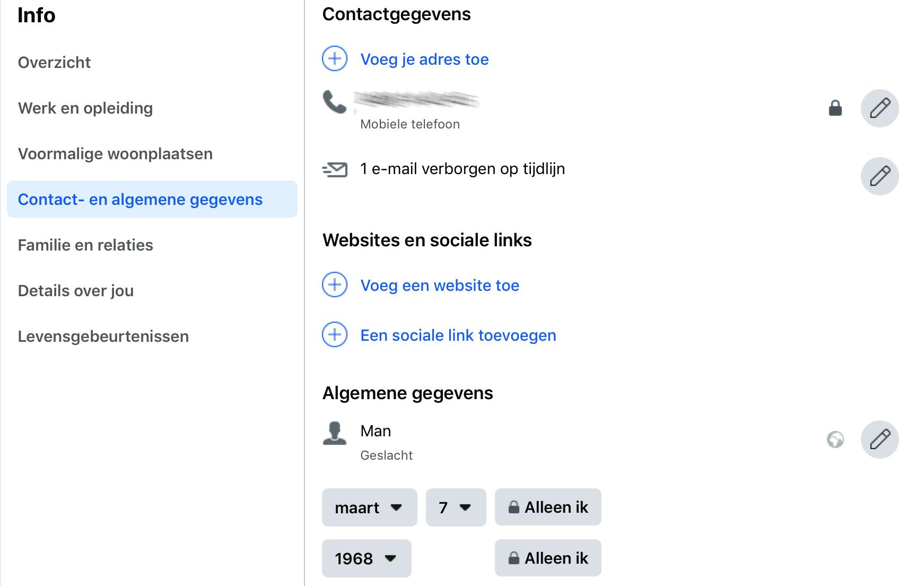Click the Een sociale link toevoegen link
The width and height of the screenshot is (924, 586).
(458, 335)
